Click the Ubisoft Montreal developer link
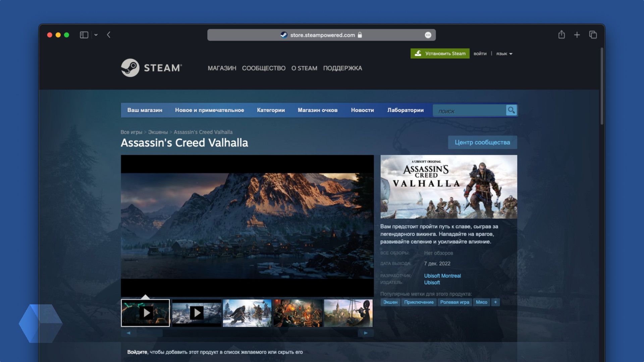 click(x=442, y=276)
